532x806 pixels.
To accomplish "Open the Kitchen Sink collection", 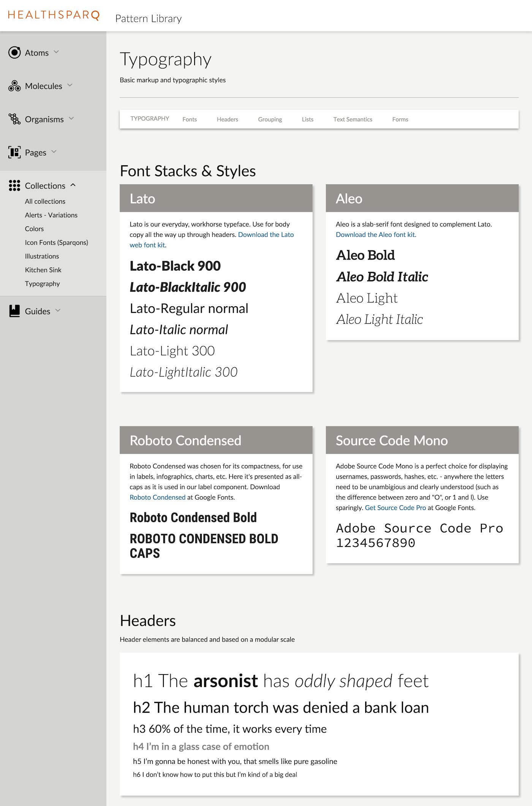I will pyautogui.click(x=43, y=270).
